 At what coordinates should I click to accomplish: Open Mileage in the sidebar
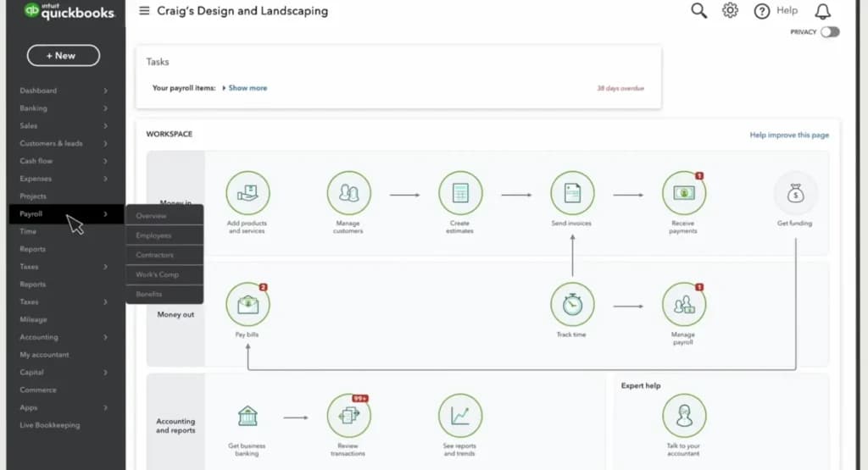click(33, 319)
